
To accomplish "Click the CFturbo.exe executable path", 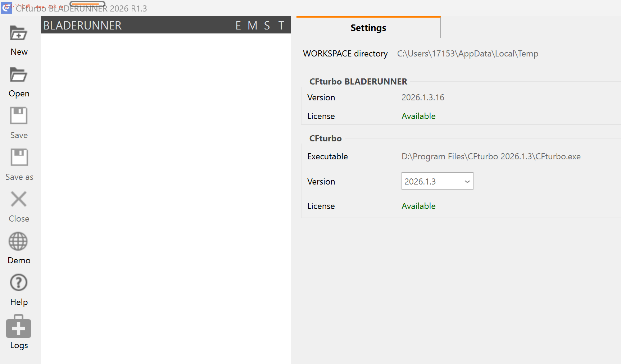I will (491, 156).
